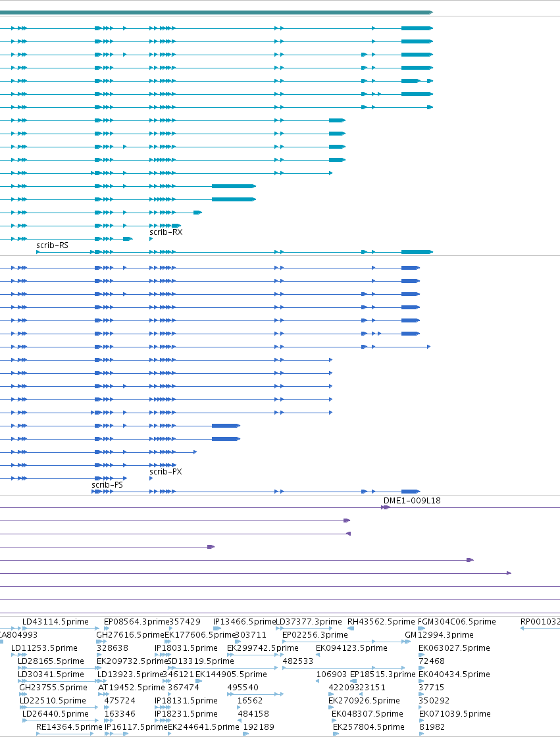Select the LD28165.5prime label
The height and width of the screenshot is (737, 560).
click(x=51, y=661)
